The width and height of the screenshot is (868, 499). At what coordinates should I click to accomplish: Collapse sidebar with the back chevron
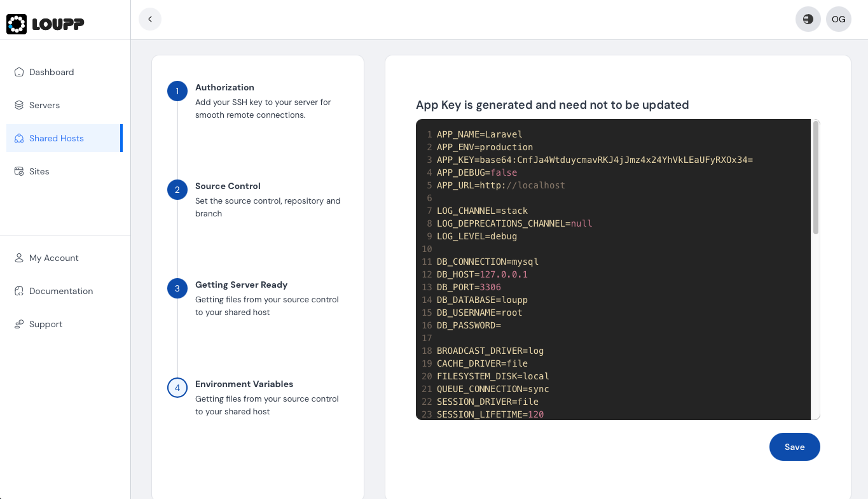tap(150, 19)
